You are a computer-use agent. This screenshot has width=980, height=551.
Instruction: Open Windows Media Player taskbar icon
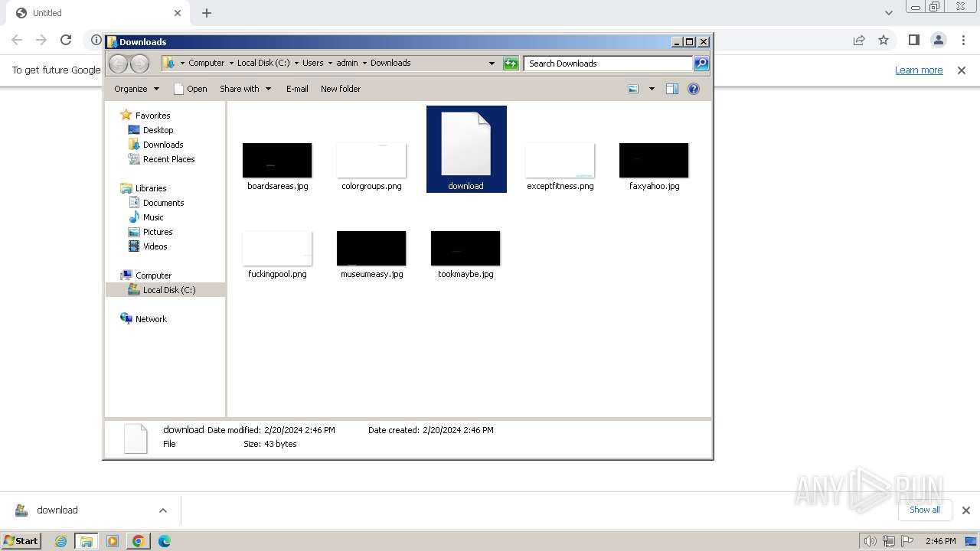click(112, 541)
